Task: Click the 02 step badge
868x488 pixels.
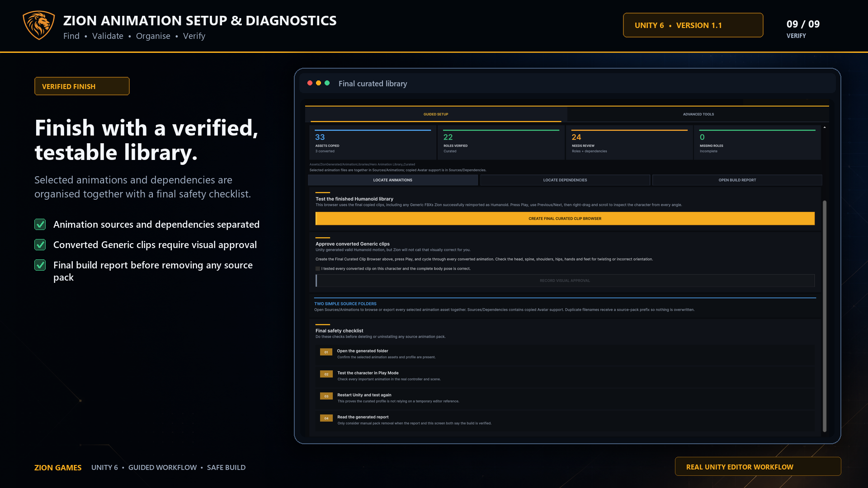Action: [326, 374]
